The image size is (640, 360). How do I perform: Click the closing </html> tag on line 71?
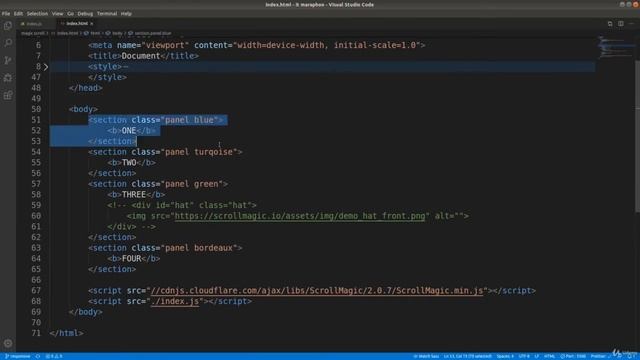click(67, 333)
